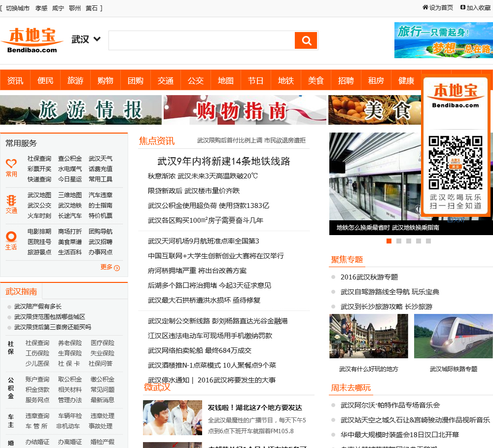Open 周末去哪玩 section heading

click(351, 388)
